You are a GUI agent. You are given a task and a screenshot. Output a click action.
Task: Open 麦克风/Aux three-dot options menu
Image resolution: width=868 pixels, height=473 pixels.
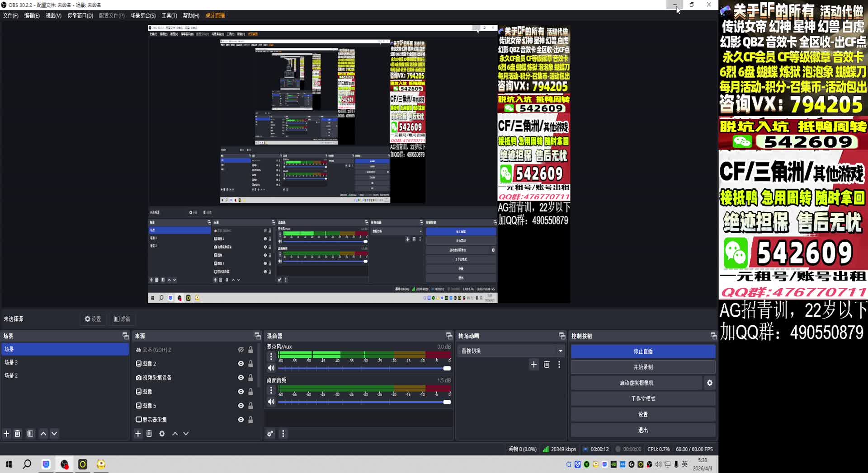tap(271, 356)
